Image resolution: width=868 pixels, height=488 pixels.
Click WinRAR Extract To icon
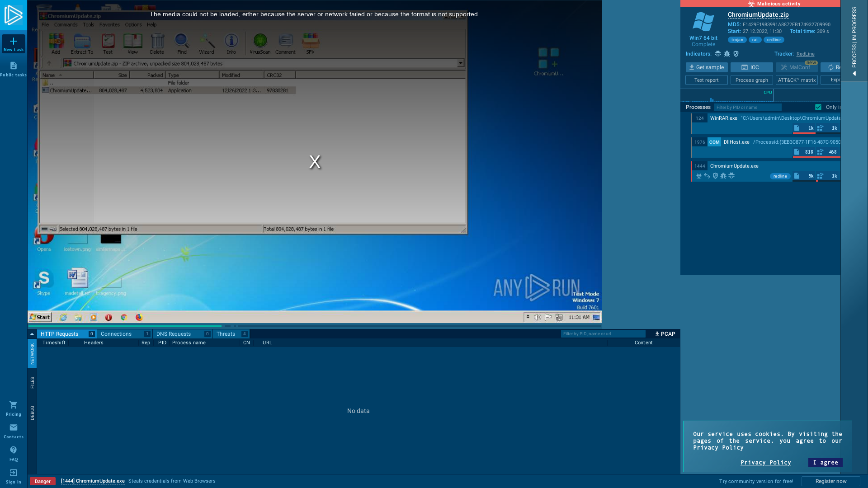click(82, 44)
